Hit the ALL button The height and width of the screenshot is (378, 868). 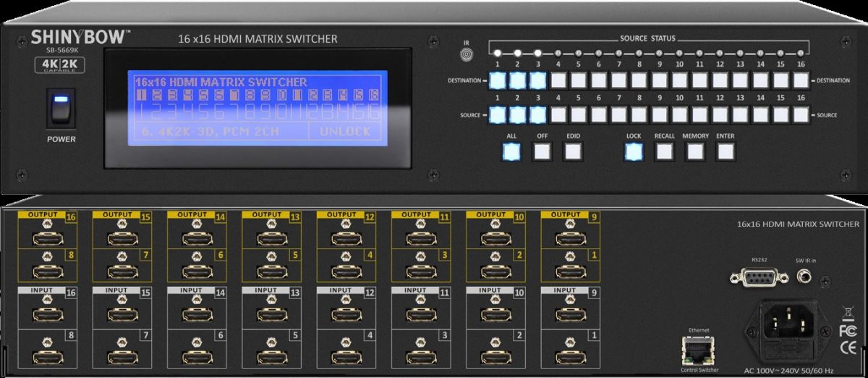pos(512,151)
